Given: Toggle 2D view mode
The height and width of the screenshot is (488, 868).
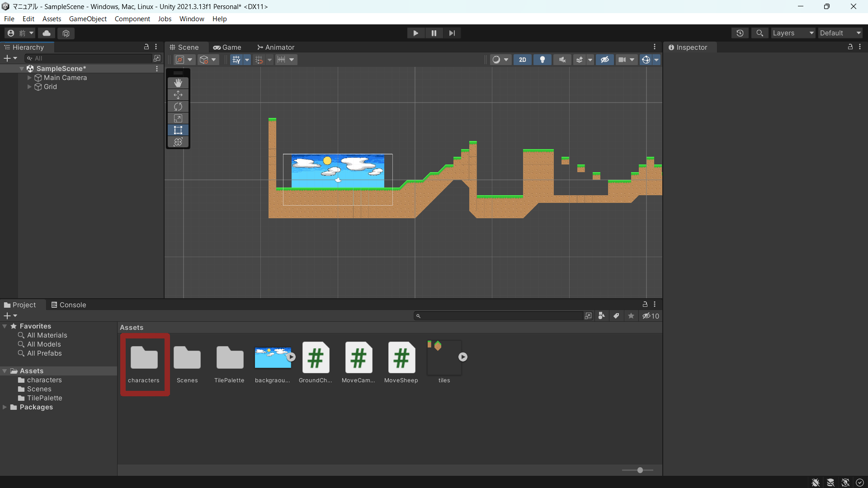Looking at the screenshot, I should (523, 60).
